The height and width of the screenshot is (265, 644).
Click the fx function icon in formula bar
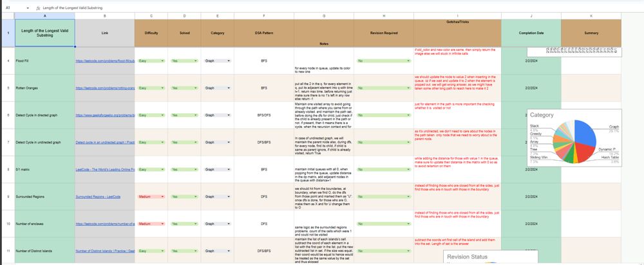(39, 8)
